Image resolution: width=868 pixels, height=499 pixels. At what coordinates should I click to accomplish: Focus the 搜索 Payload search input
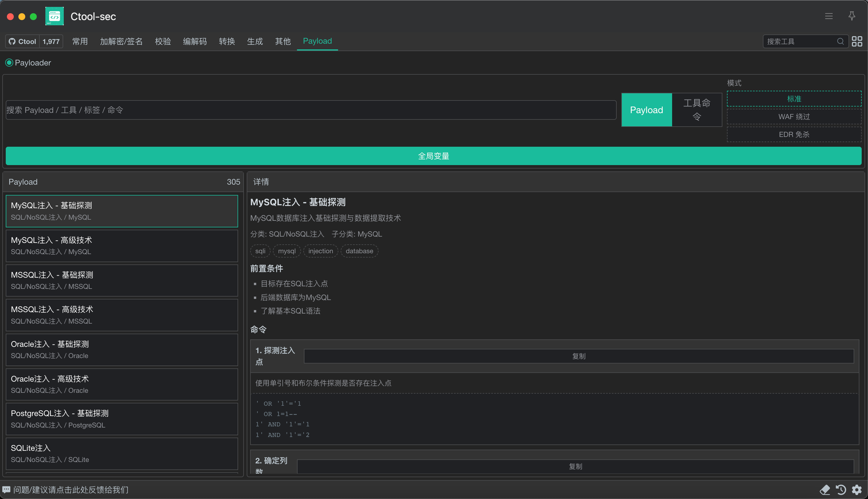310,110
